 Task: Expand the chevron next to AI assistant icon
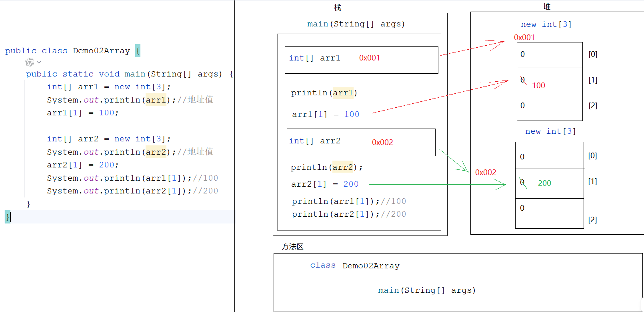[39, 62]
